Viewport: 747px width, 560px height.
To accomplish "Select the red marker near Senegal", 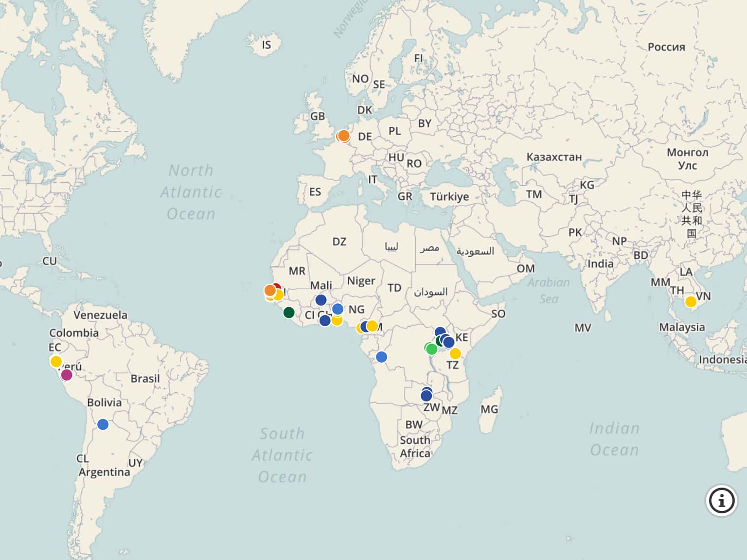I will pyautogui.click(x=277, y=286).
